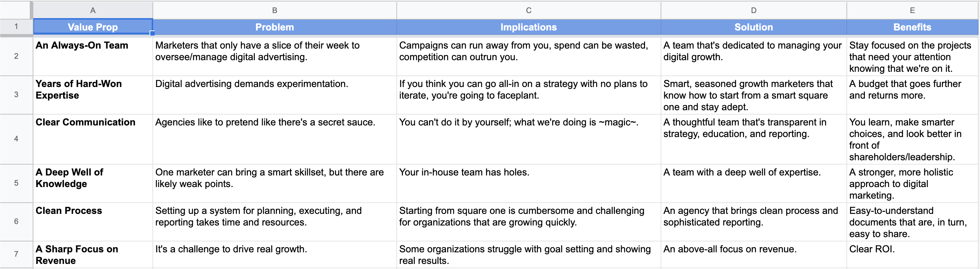The width and height of the screenshot is (980, 269).
Task: Select row 1 via its row number
Action: pos(16,26)
